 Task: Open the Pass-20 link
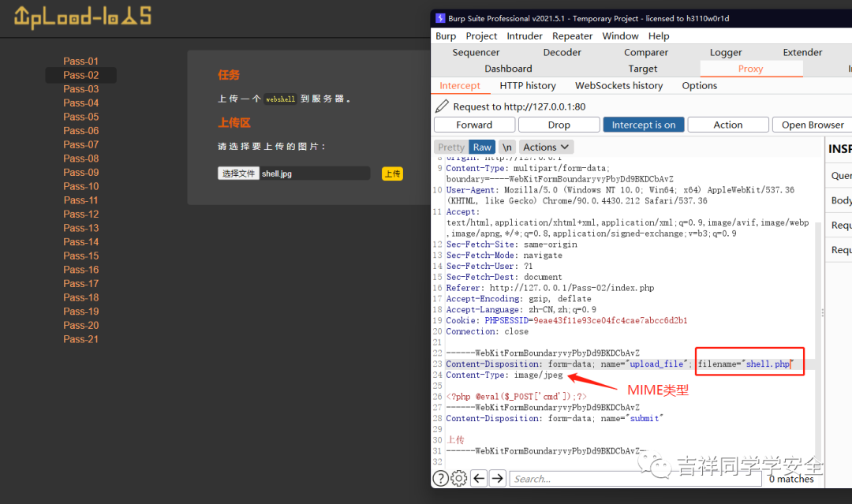pyautogui.click(x=81, y=325)
